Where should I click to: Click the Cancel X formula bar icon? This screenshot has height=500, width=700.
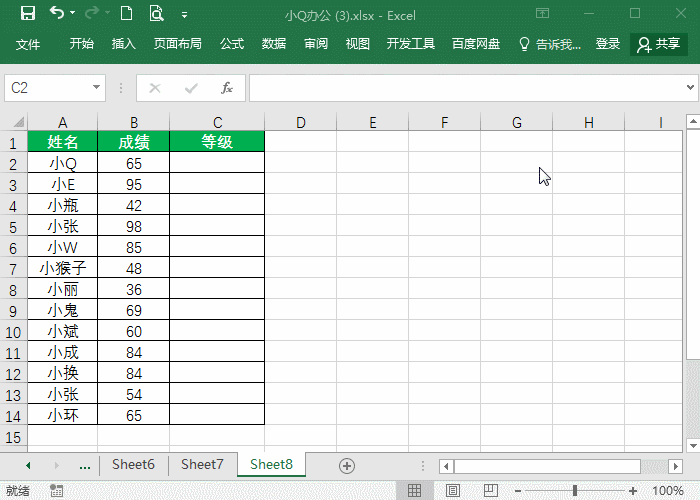155,88
